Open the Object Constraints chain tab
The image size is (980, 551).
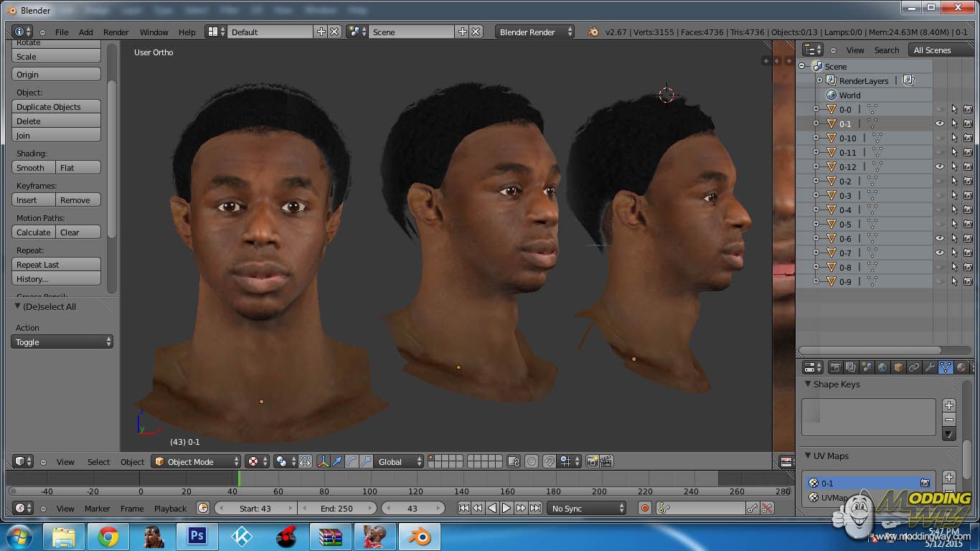[x=914, y=367]
